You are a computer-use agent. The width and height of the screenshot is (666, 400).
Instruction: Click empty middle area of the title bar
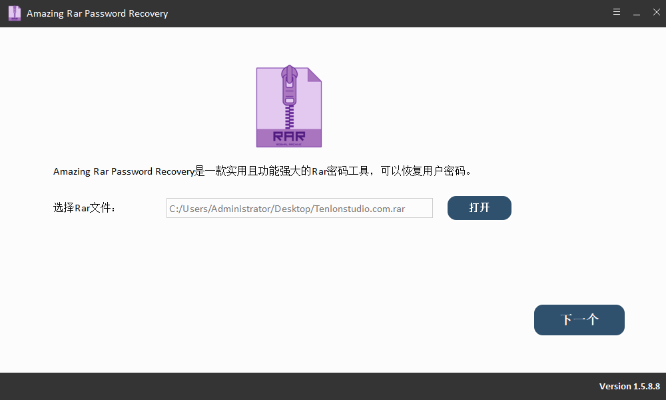(x=380, y=14)
